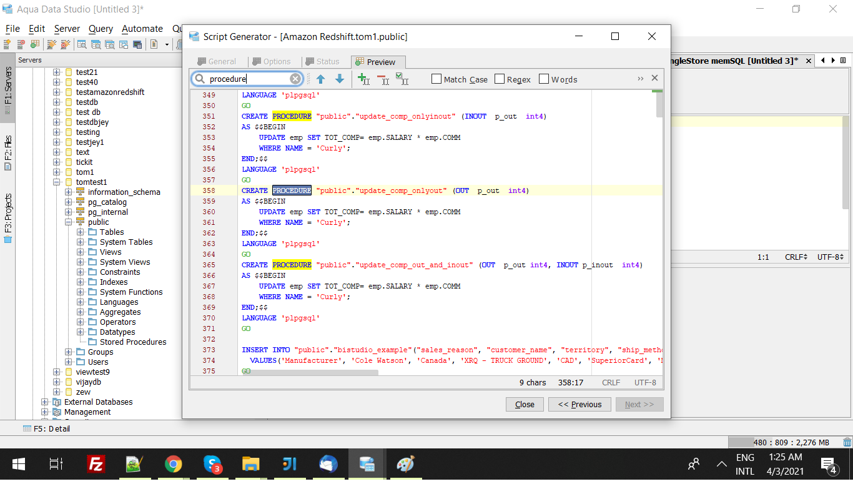
Task: Click the << Previous button
Action: (579, 405)
